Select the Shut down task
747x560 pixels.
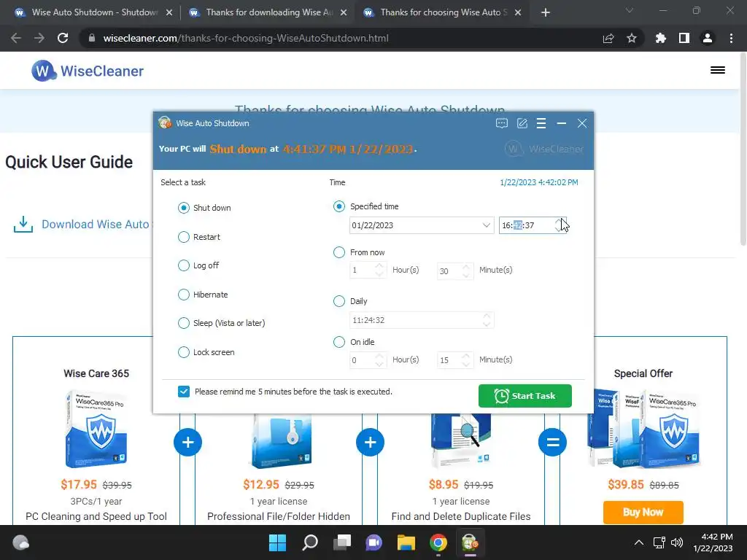[184, 208]
